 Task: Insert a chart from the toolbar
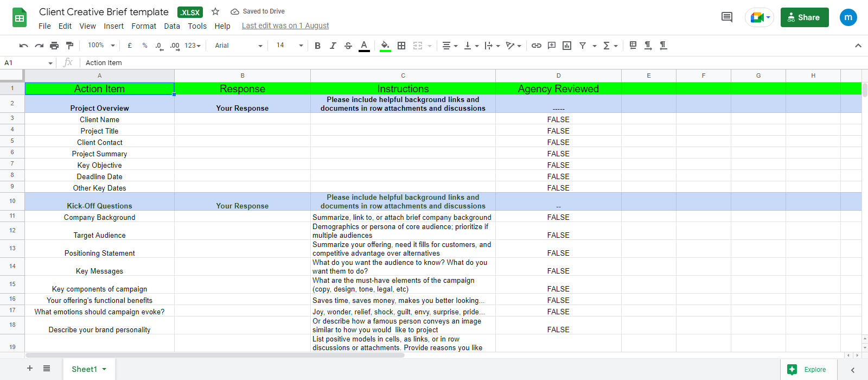(x=567, y=46)
